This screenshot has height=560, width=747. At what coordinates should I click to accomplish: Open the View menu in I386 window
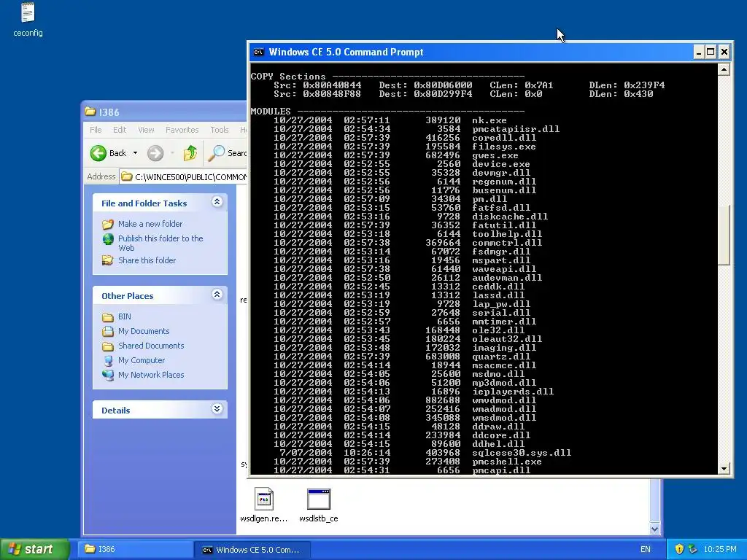(x=146, y=130)
